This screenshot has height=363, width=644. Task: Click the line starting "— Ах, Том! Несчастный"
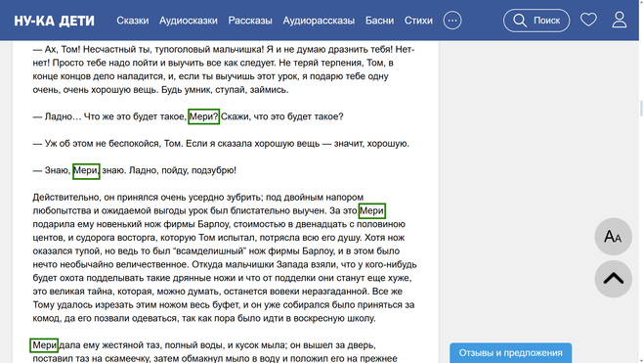[x=224, y=49]
